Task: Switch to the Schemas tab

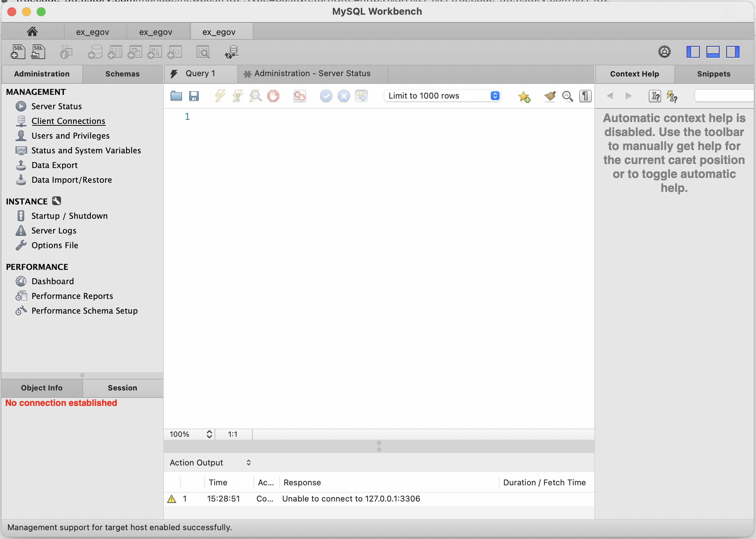Action: click(122, 74)
